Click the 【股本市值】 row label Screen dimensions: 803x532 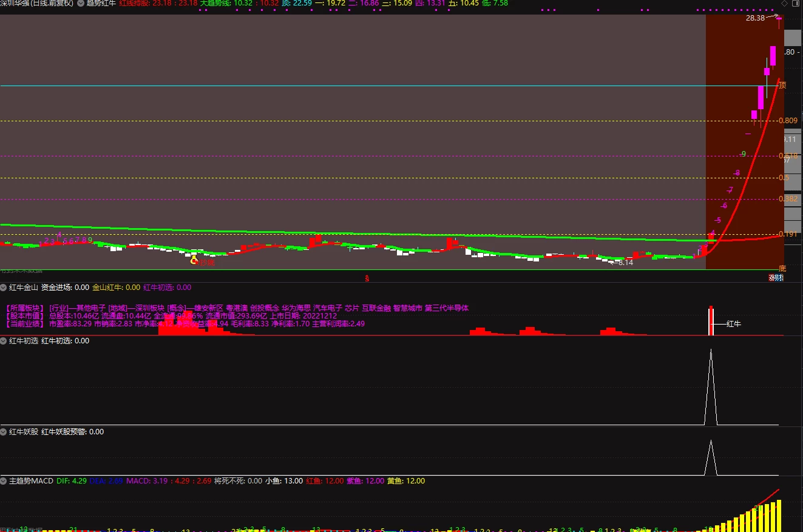tap(25, 316)
